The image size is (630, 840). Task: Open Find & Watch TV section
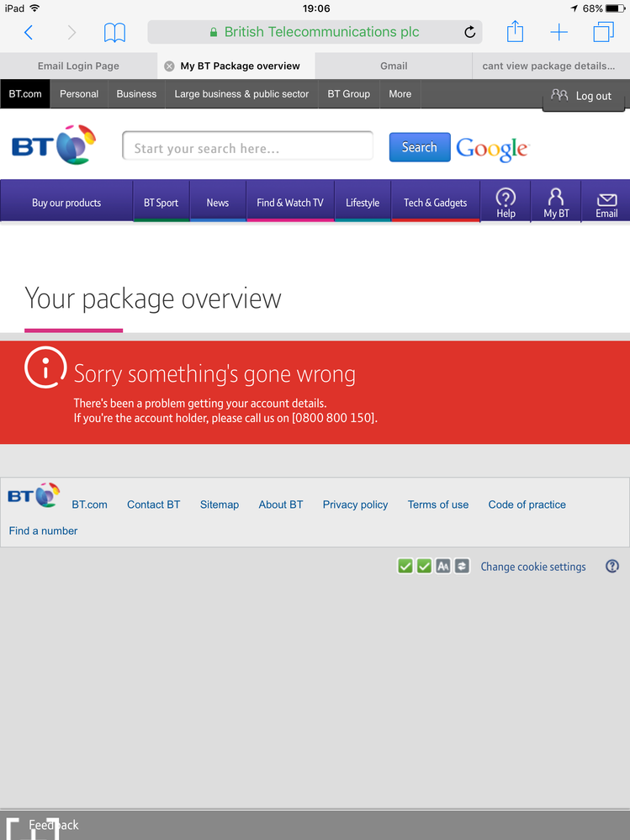(x=290, y=202)
